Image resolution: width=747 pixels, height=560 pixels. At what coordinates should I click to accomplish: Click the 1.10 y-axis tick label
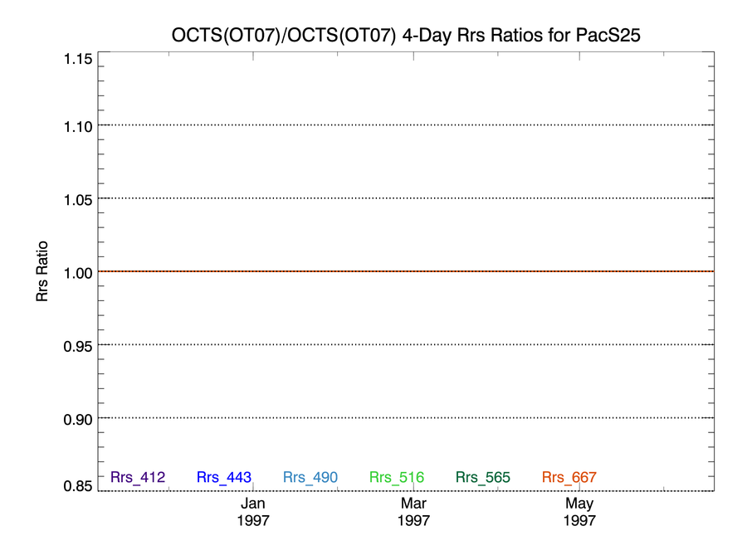point(78,127)
